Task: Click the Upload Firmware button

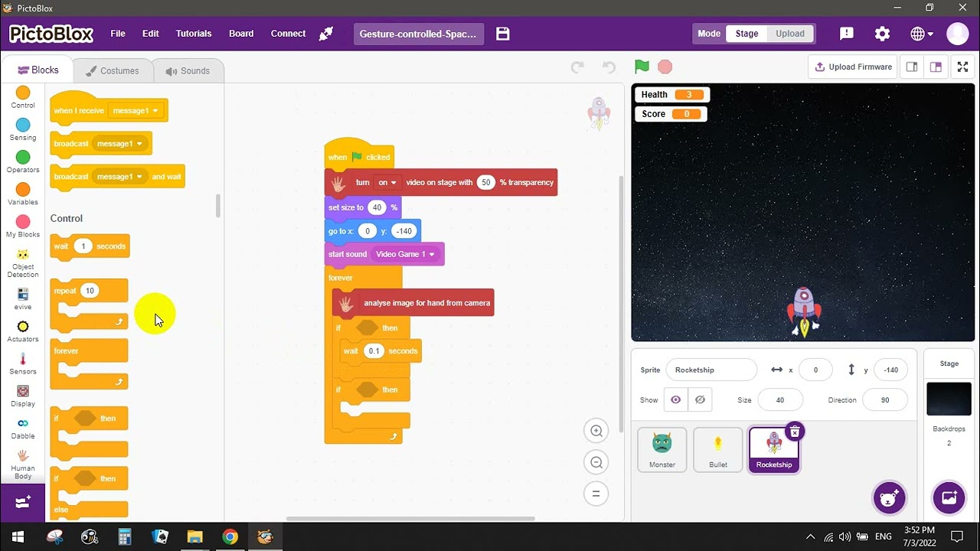Action: pos(853,67)
